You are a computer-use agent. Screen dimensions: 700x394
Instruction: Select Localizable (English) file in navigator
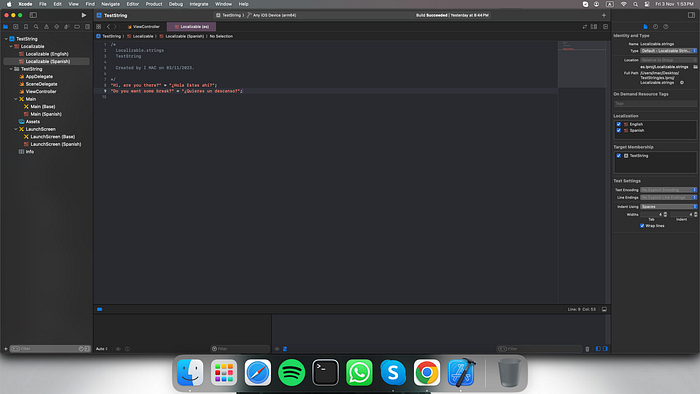[x=47, y=54]
